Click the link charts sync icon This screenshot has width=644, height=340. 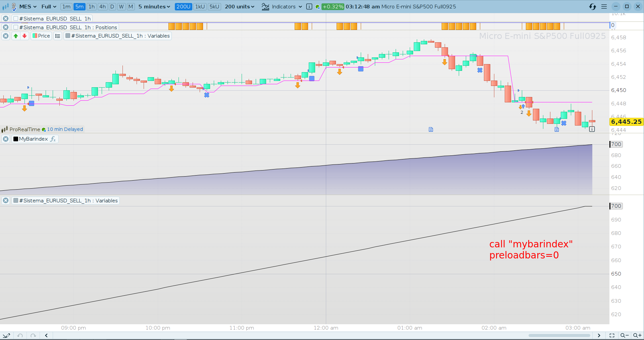click(x=593, y=7)
